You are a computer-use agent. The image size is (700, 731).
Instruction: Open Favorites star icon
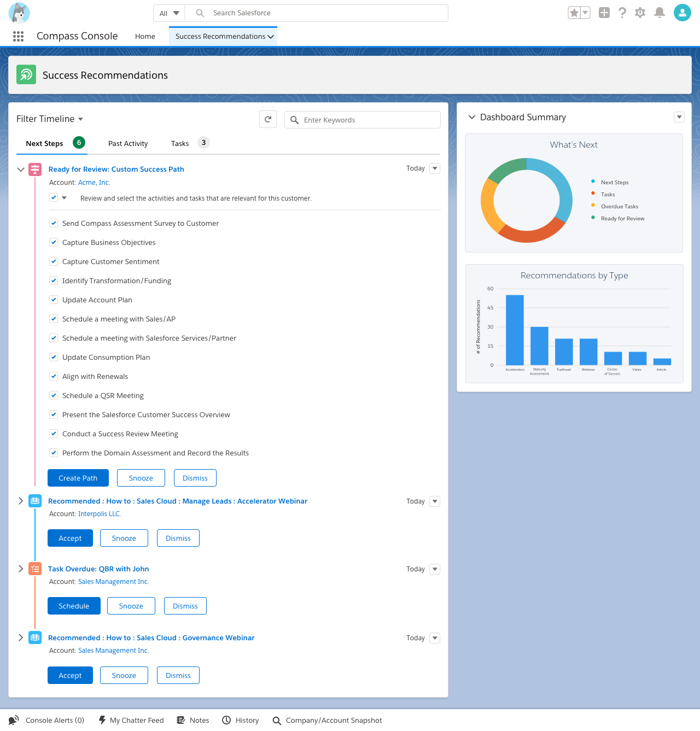[x=574, y=13]
